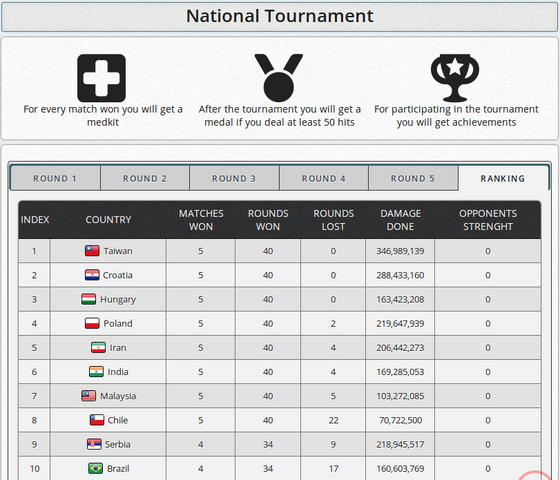The width and height of the screenshot is (560, 480).
Task: Click the Hungary flag icon
Action: tap(89, 299)
